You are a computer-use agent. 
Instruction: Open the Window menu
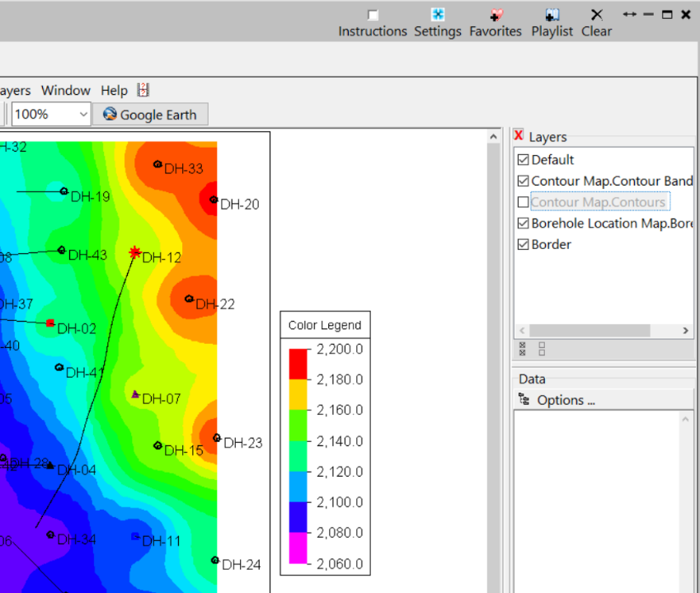[66, 91]
